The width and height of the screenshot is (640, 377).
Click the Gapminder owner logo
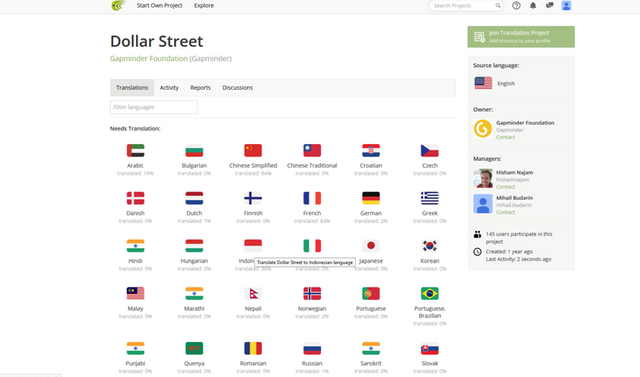point(483,129)
